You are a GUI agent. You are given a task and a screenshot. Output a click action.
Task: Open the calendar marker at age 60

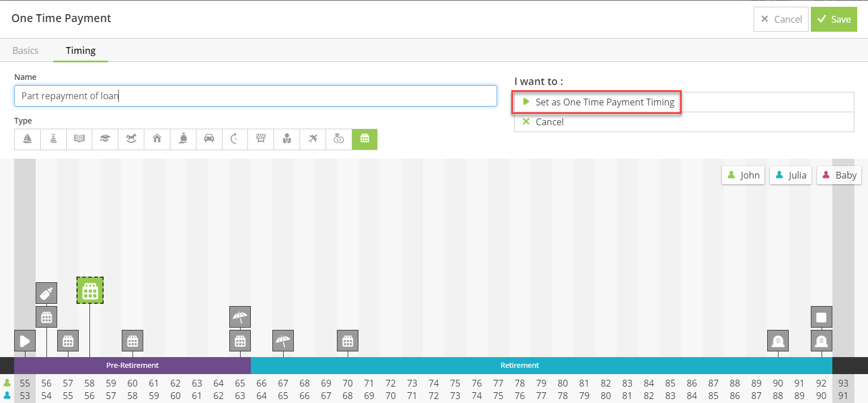tap(132, 341)
